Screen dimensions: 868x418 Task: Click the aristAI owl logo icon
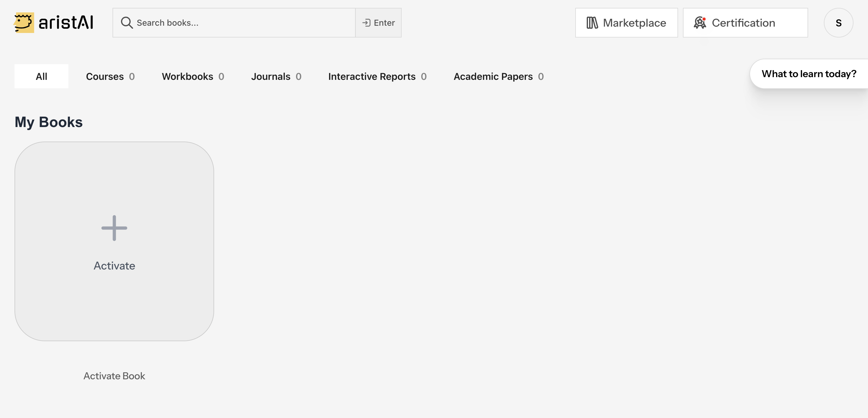(24, 23)
